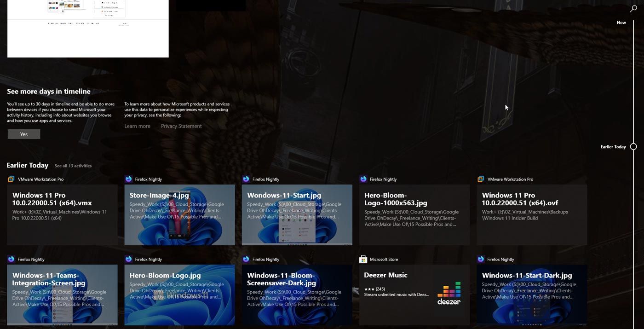Viewport: 644px width, 329px height.
Task: Click Yes to see more days in timeline
Action: click(x=23, y=134)
